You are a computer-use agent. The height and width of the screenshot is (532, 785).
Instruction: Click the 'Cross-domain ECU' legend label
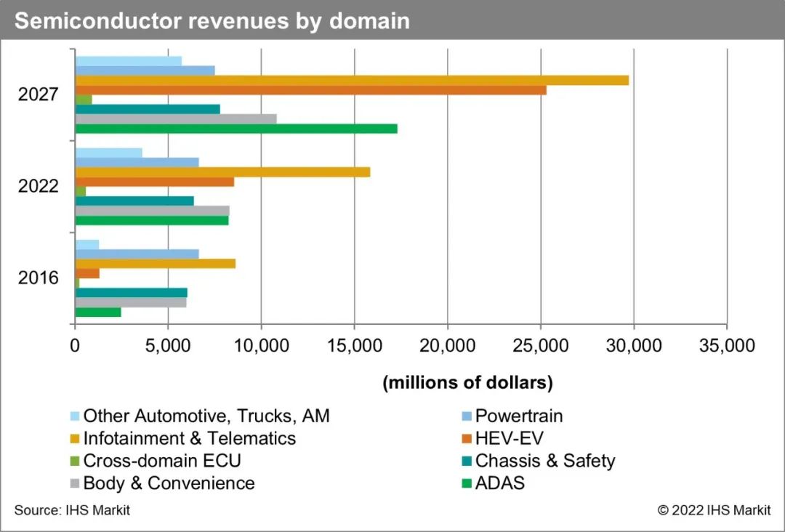162,461
